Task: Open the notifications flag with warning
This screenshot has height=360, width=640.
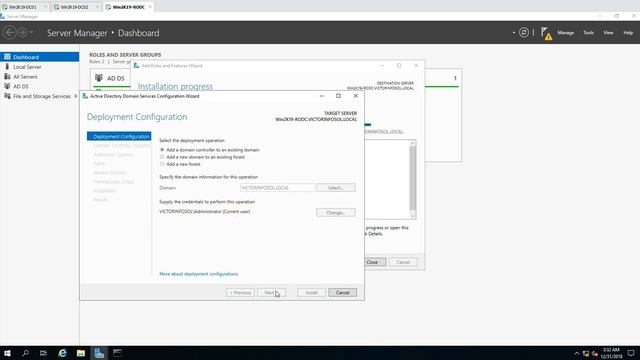Action: tap(546, 33)
